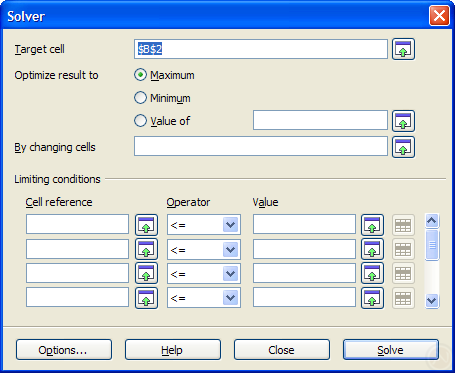Click the Solve button
This screenshot has width=455, height=373.
391,350
